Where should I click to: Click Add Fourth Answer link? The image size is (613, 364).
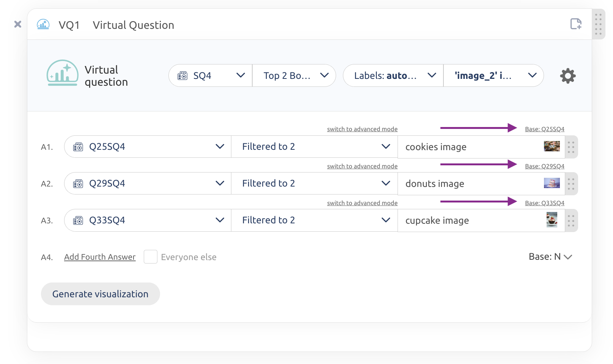pyautogui.click(x=100, y=257)
